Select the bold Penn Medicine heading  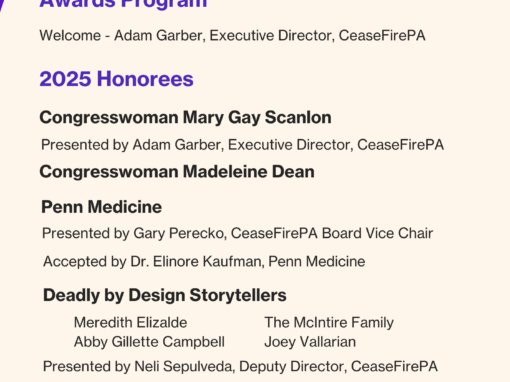102,207
